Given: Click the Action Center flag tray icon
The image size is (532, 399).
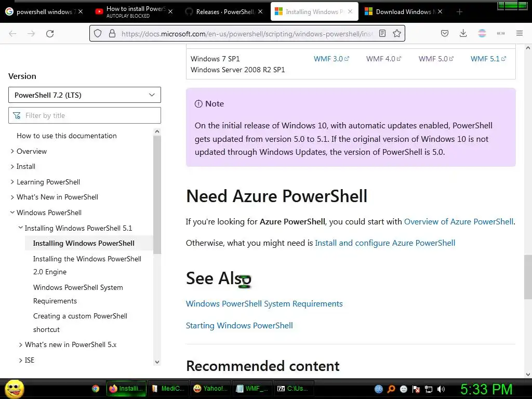Looking at the screenshot, I should (416, 389).
